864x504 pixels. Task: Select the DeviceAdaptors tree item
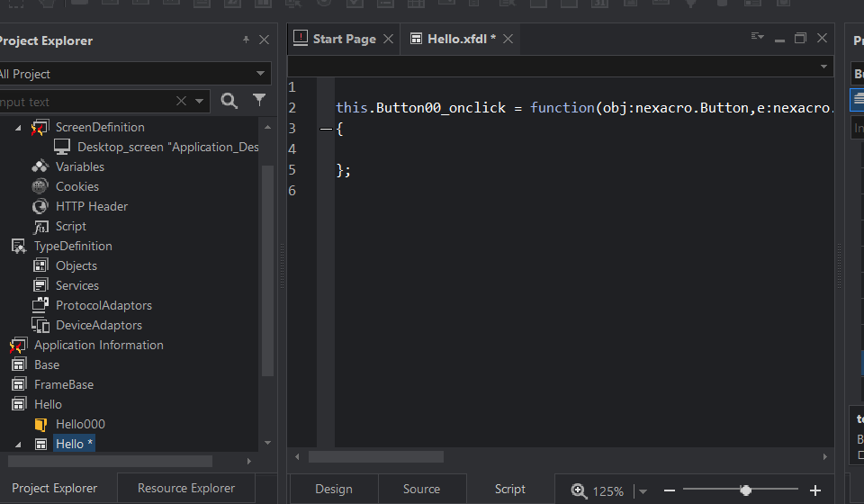click(99, 326)
